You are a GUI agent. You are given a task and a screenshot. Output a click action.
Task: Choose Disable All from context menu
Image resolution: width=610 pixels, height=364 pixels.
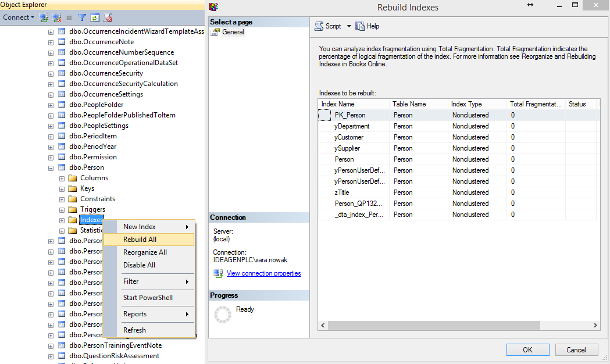point(149,265)
